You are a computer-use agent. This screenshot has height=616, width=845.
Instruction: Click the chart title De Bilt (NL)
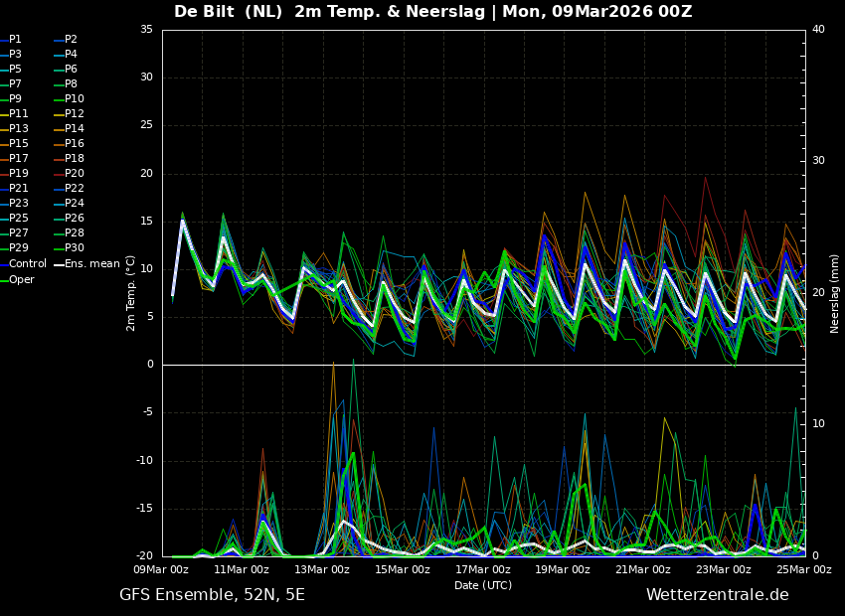point(229,12)
